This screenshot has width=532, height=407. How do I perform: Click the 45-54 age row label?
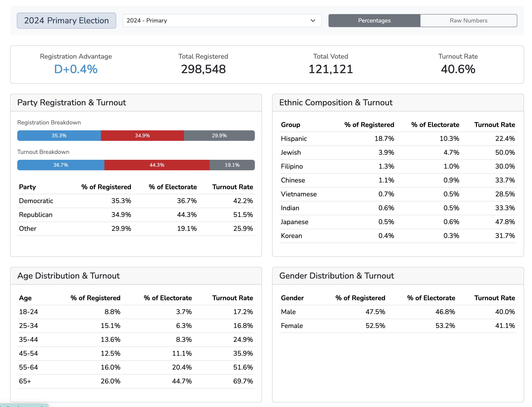(x=28, y=353)
